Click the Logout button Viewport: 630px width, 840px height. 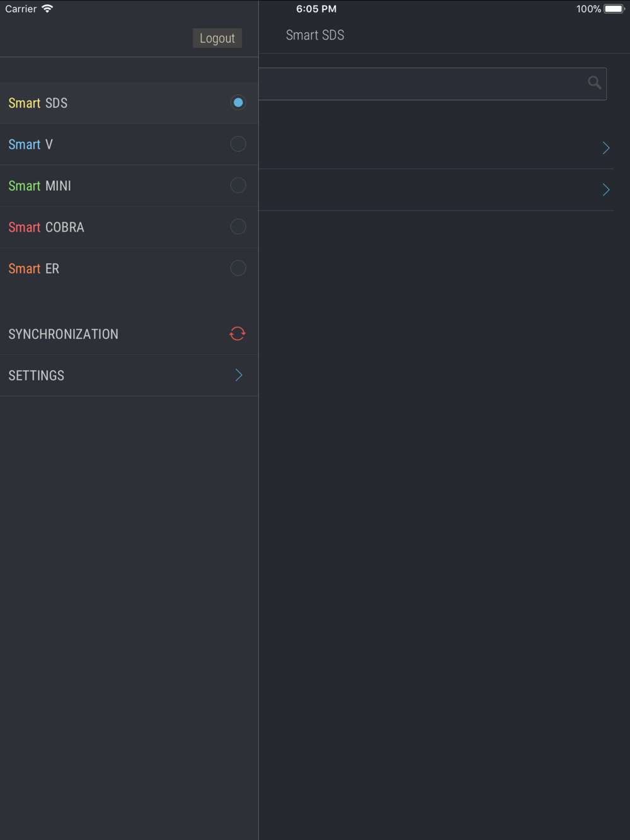click(x=217, y=38)
